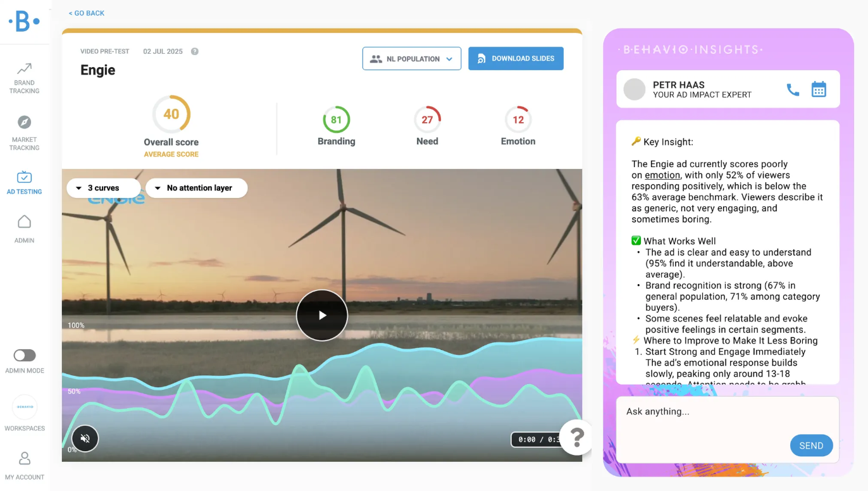Click the 02 JUL 2025 date
The image size is (868, 491).
pyautogui.click(x=163, y=51)
